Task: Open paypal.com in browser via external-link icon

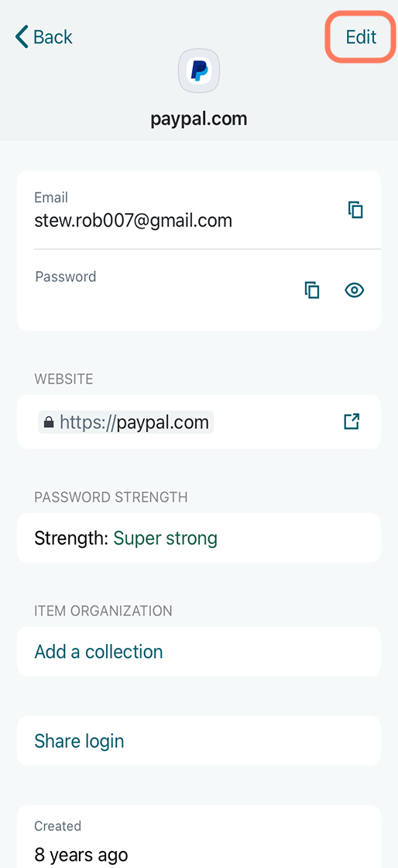Action: [x=352, y=422]
